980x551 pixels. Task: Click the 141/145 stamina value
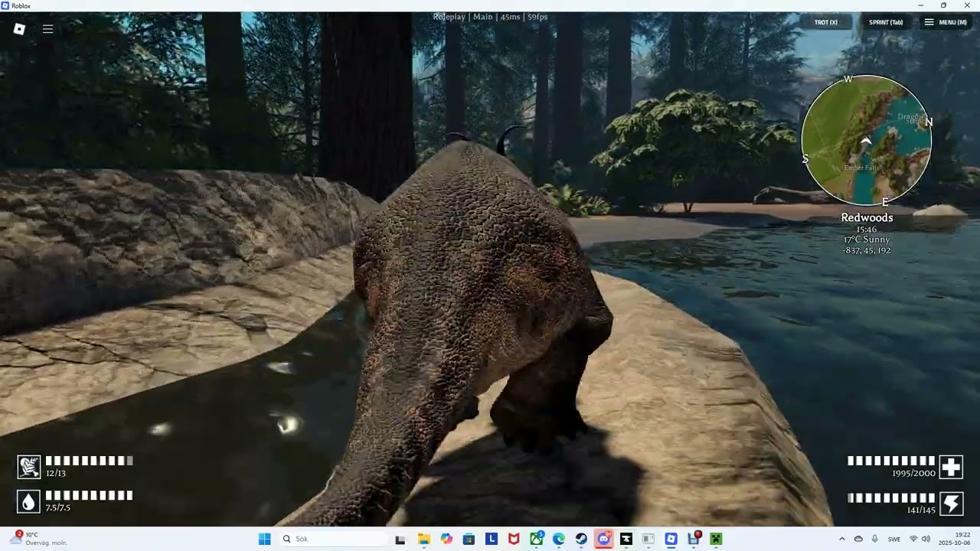[x=921, y=510]
